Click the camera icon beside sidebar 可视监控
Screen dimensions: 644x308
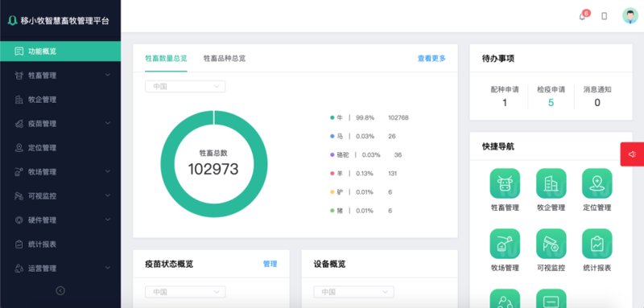19,196
